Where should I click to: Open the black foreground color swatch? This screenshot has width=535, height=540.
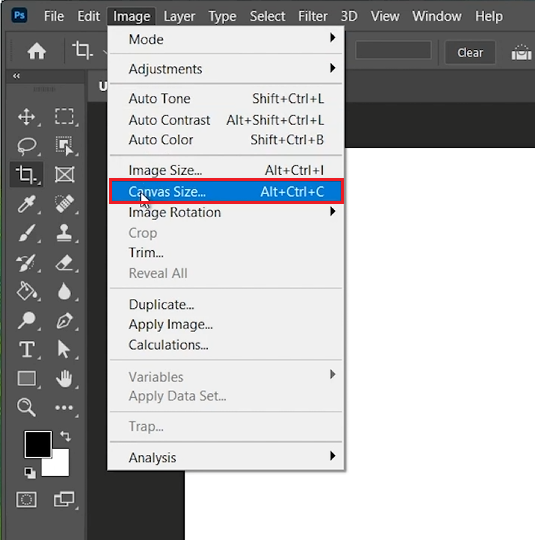click(x=38, y=444)
